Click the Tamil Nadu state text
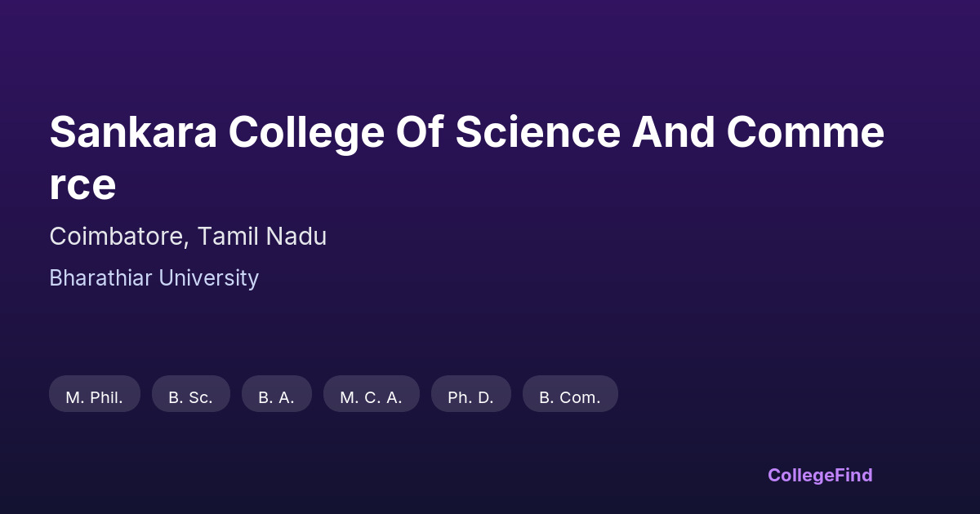This screenshot has width=980, height=514. (262, 237)
